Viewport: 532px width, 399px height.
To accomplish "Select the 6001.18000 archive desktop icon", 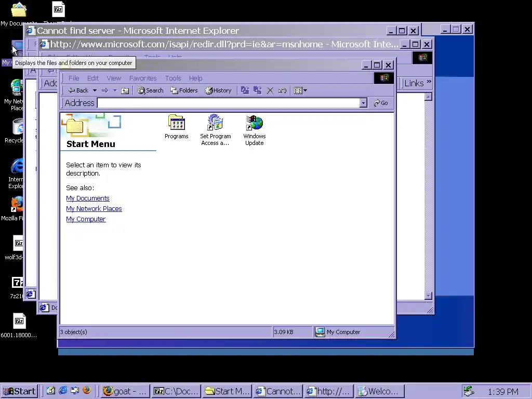I will [x=19, y=325].
